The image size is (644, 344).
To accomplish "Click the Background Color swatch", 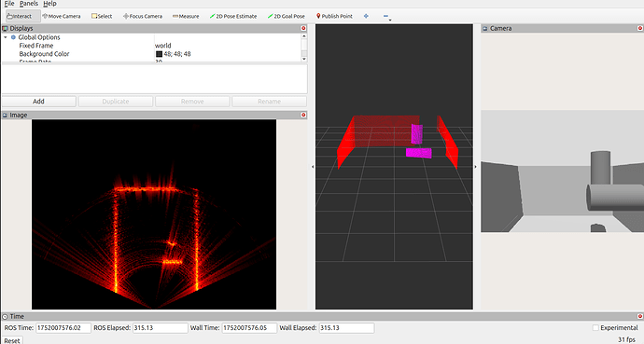I will pyautogui.click(x=159, y=54).
